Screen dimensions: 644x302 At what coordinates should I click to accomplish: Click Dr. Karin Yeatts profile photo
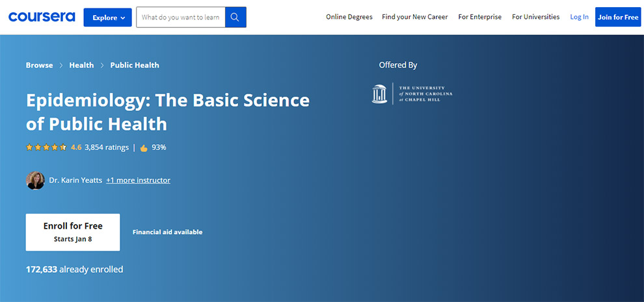point(35,181)
